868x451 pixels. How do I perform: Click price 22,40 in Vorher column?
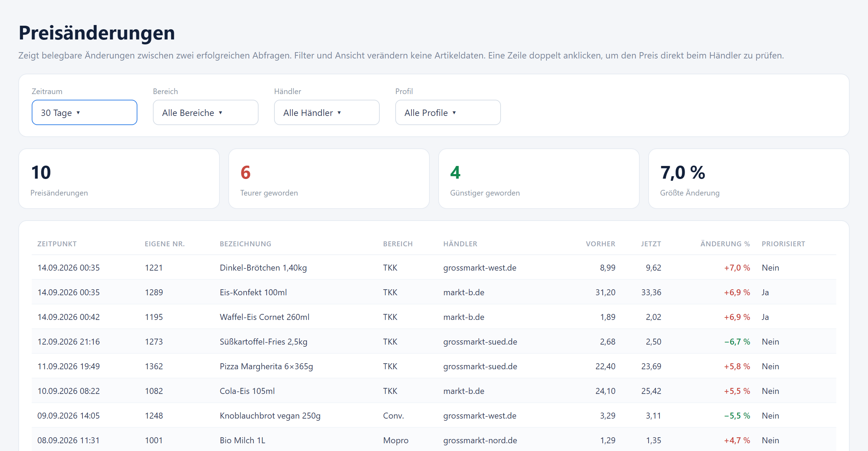coord(605,366)
